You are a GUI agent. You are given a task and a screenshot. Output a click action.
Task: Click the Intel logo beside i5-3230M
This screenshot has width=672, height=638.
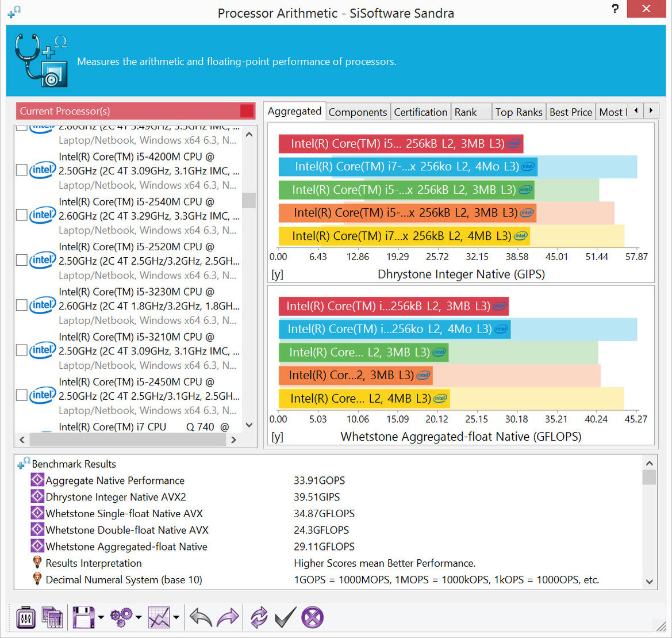point(43,305)
